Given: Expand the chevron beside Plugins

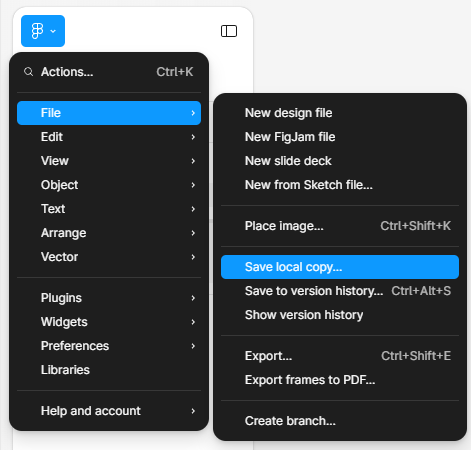Looking at the screenshot, I should click(x=193, y=298).
